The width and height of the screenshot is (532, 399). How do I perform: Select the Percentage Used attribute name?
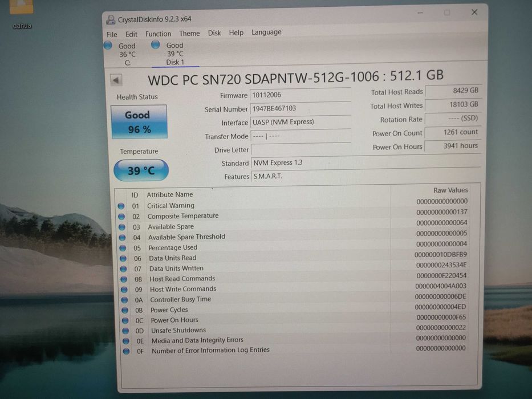(x=173, y=247)
